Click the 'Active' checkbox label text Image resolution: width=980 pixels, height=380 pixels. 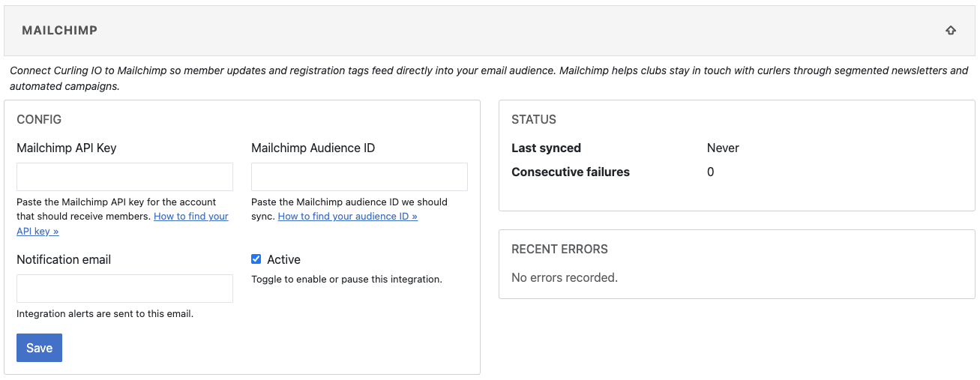pyautogui.click(x=283, y=259)
